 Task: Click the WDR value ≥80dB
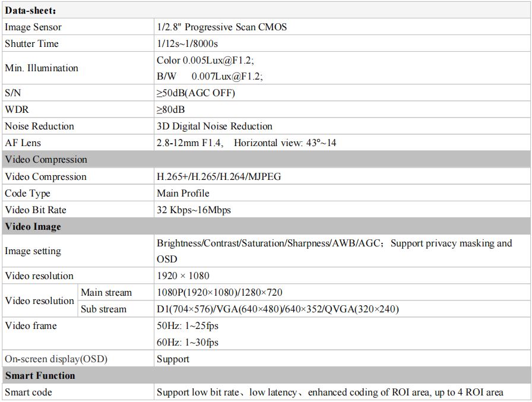170,110
